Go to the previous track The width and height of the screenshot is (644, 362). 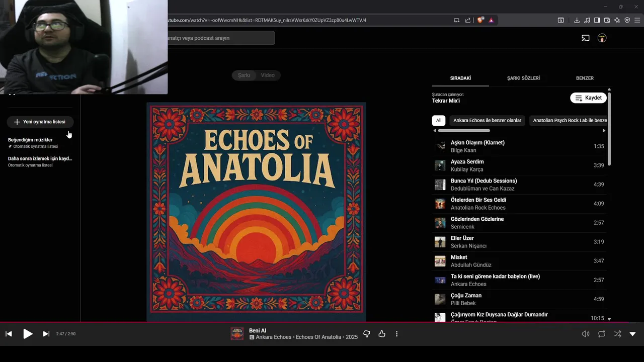9,334
